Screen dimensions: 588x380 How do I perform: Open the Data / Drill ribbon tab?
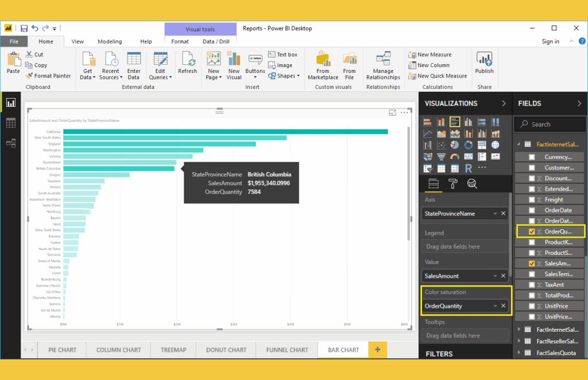216,41
